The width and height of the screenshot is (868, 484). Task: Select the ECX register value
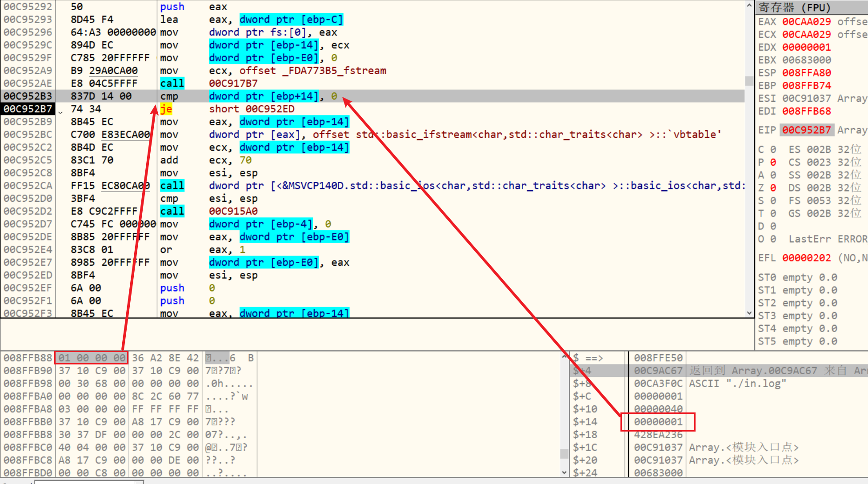[806, 35]
